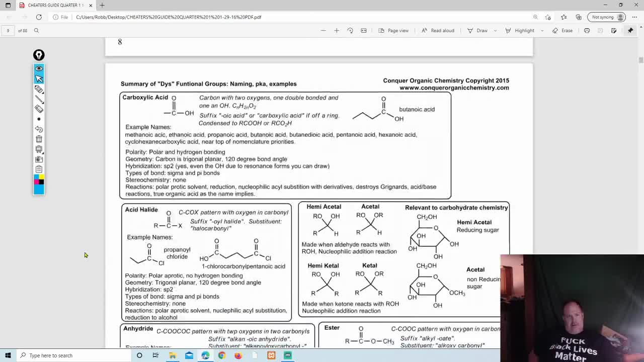Open PDF search with magnifier icon
Screen dimensions: 644x362
point(36,31)
